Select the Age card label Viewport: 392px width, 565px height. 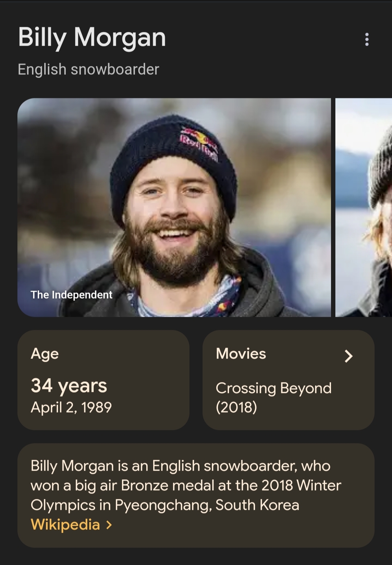coord(45,354)
